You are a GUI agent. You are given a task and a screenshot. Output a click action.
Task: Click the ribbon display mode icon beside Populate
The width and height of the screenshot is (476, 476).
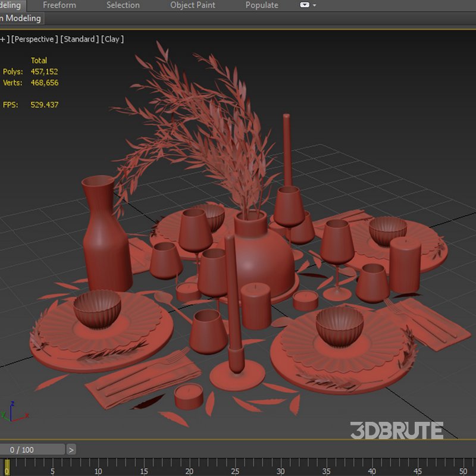click(x=304, y=5)
